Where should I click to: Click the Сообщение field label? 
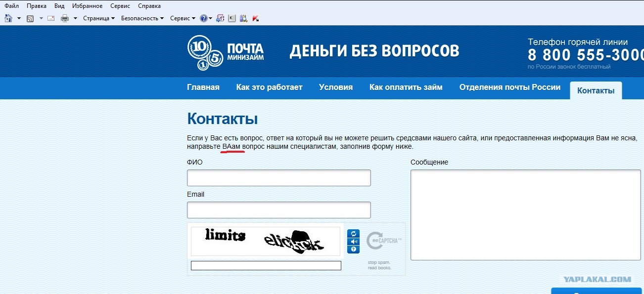(x=429, y=162)
